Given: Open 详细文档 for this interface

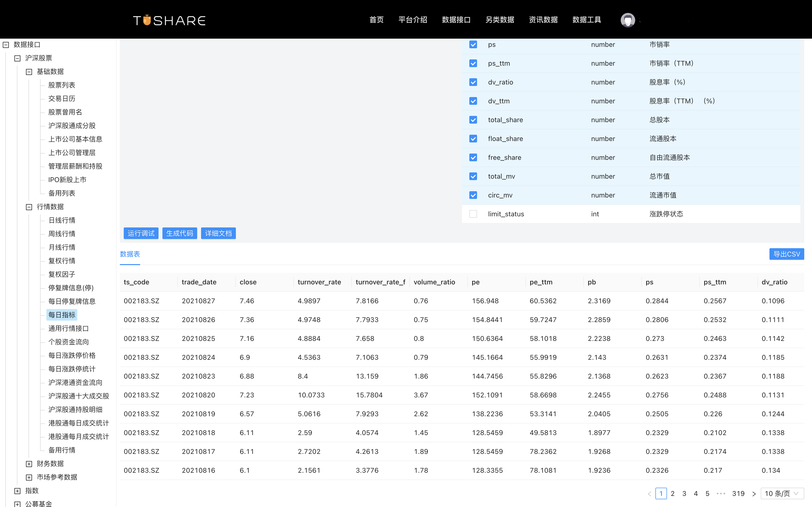Looking at the screenshot, I should (x=218, y=233).
